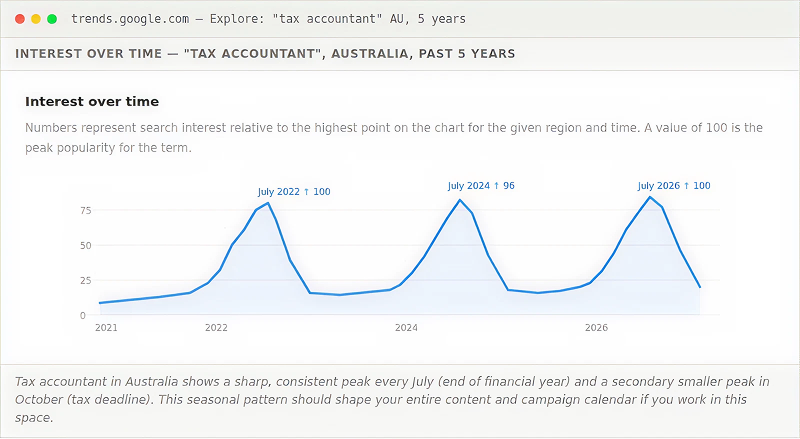
Task: Click the 2026 x-axis label
Action: pos(596,328)
